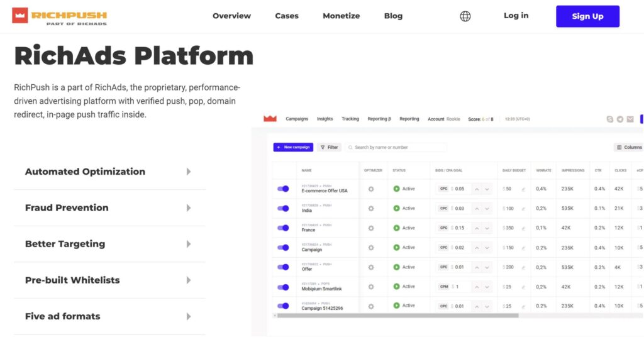Switch to Tracking tab in dashboard
Image resolution: width=644 pixels, height=352 pixels.
(x=350, y=119)
